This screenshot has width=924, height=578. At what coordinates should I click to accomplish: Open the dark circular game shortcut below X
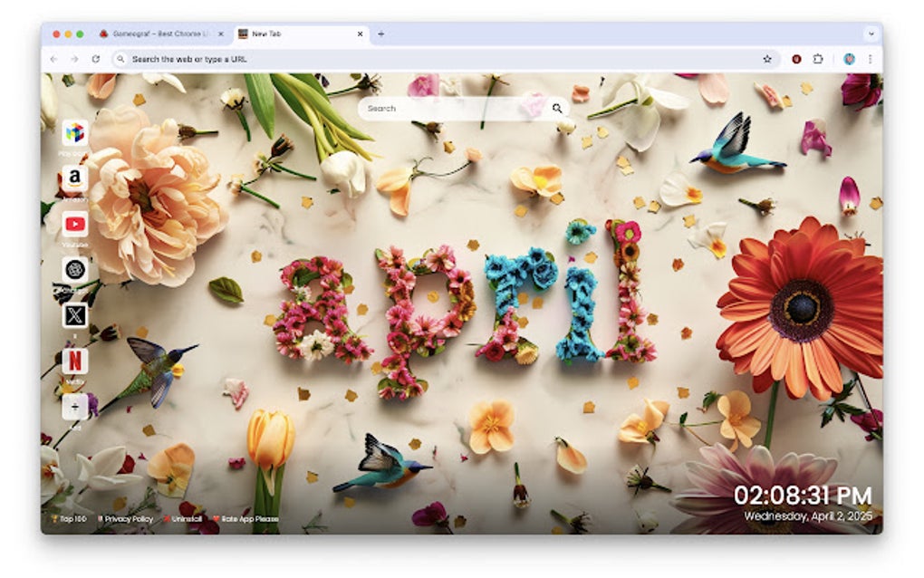point(76,270)
